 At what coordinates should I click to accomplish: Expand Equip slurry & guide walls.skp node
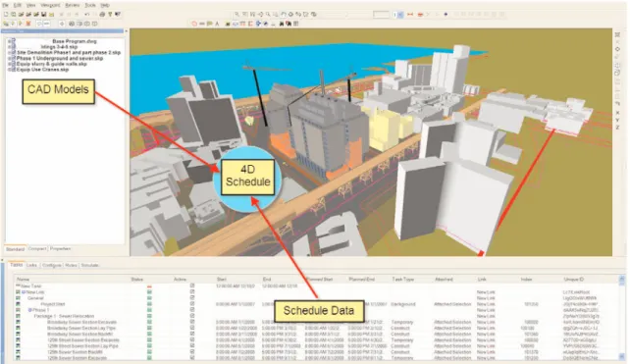(9, 64)
